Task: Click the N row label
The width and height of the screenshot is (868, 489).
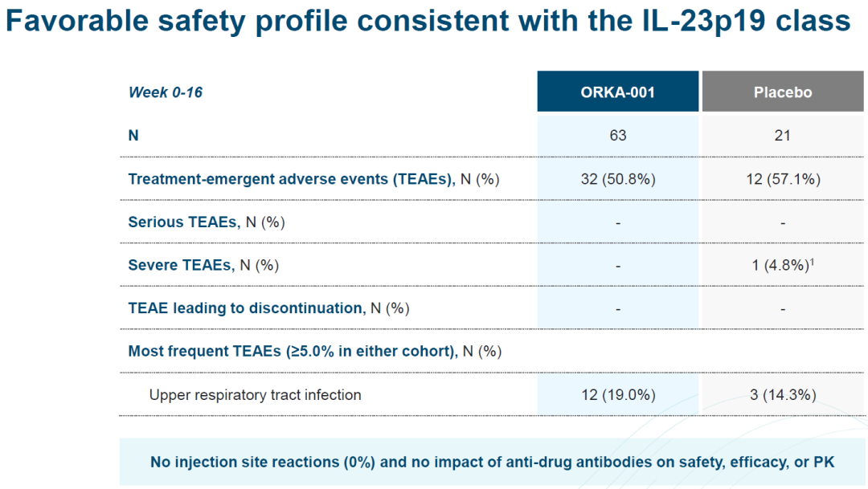Action: (x=133, y=136)
